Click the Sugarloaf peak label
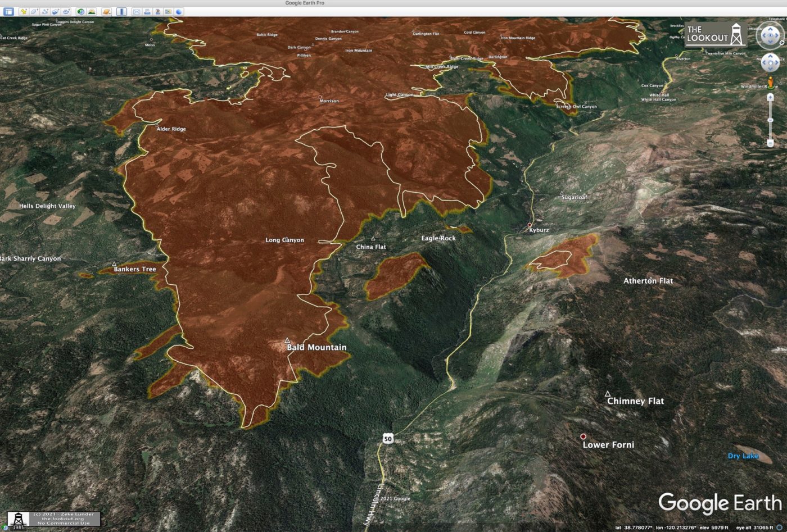The height and width of the screenshot is (532, 787). point(575,197)
